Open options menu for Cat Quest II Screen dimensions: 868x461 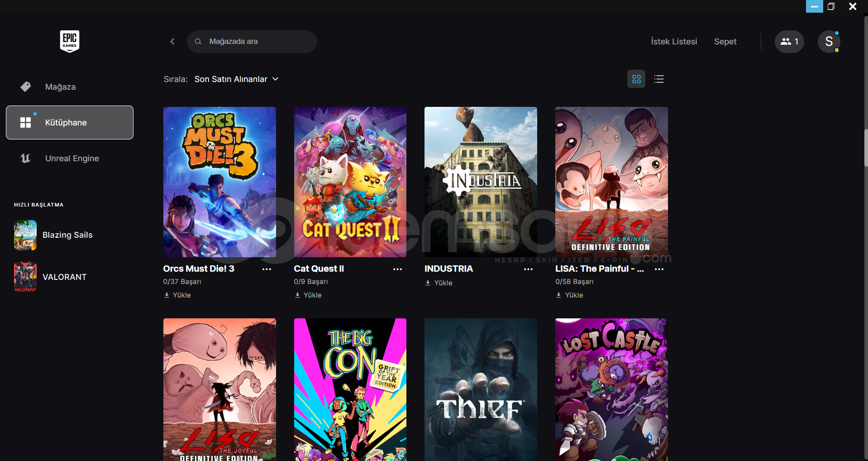point(397,269)
